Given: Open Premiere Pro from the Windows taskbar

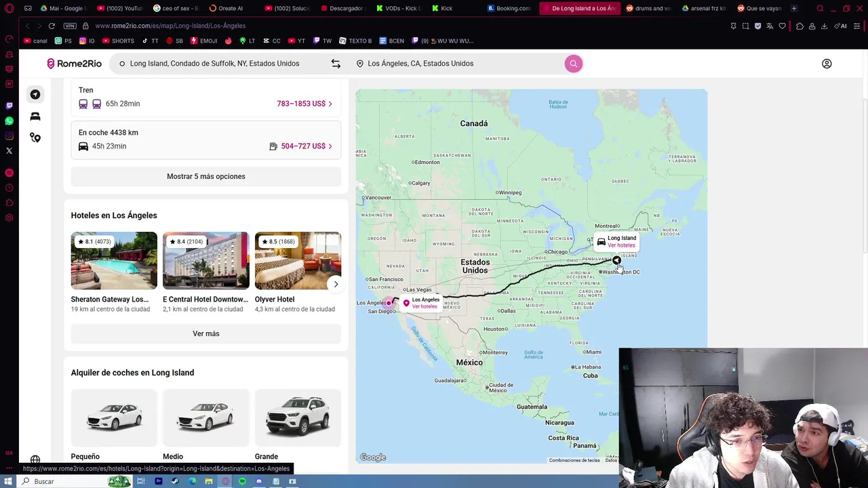Looking at the screenshot, I should [158, 481].
